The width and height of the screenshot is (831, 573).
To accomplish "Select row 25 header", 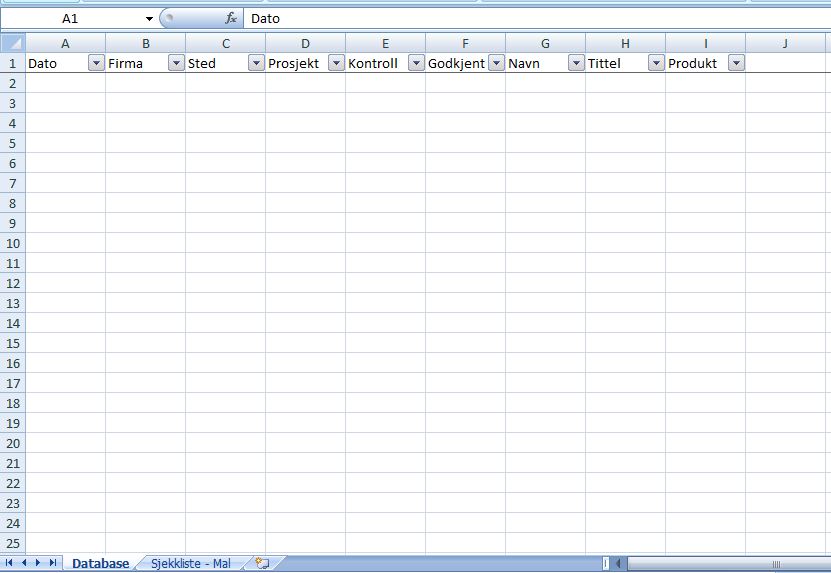I will [x=13, y=543].
